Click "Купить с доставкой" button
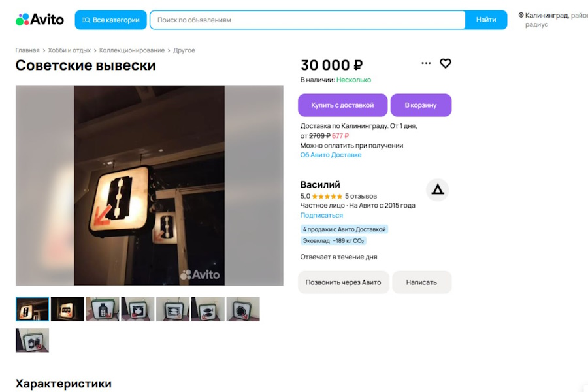The image size is (588, 392). pyautogui.click(x=342, y=105)
